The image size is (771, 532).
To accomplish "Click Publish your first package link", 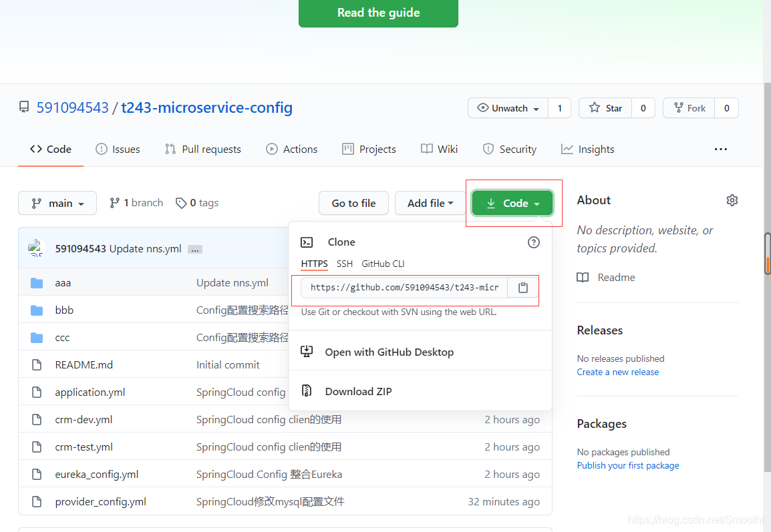I will [x=628, y=466].
